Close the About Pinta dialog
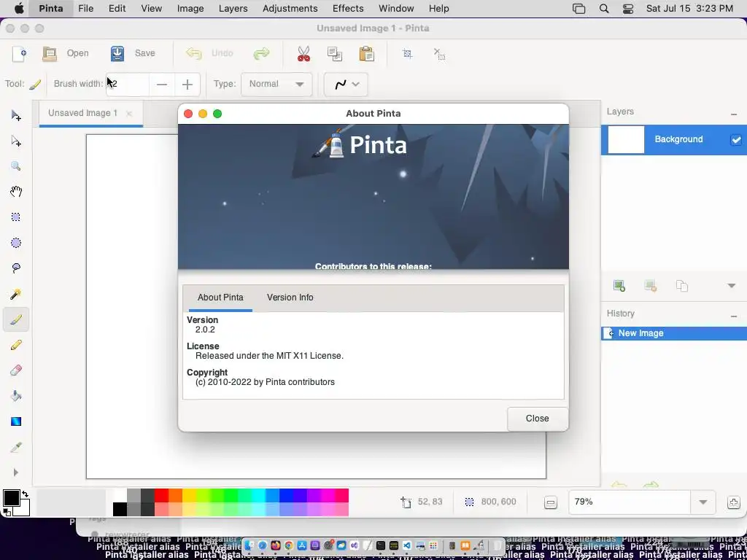Screen dimensions: 747x560 pyautogui.click(x=538, y=419)
